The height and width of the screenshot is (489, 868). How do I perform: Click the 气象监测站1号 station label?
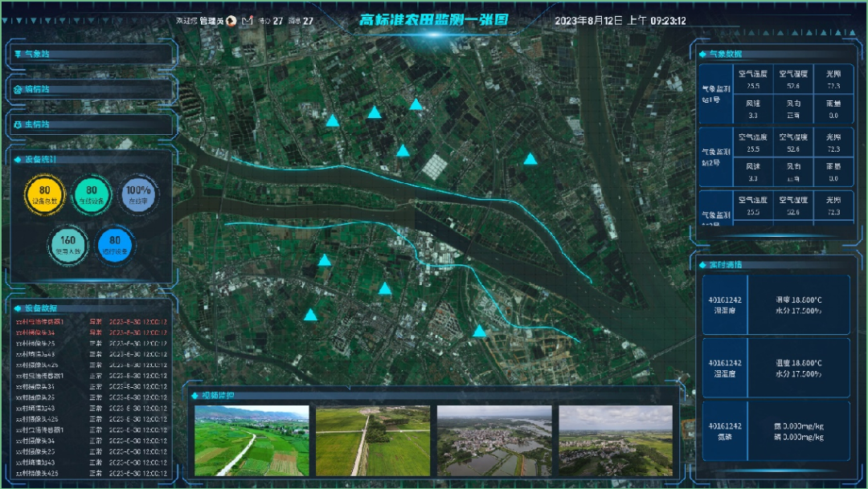(716, 94)
